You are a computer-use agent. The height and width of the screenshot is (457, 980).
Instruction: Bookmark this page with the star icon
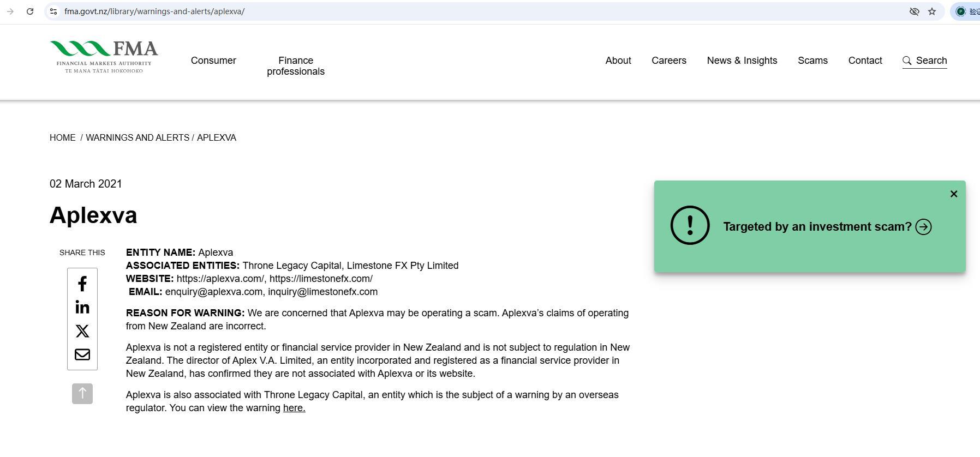932,11
